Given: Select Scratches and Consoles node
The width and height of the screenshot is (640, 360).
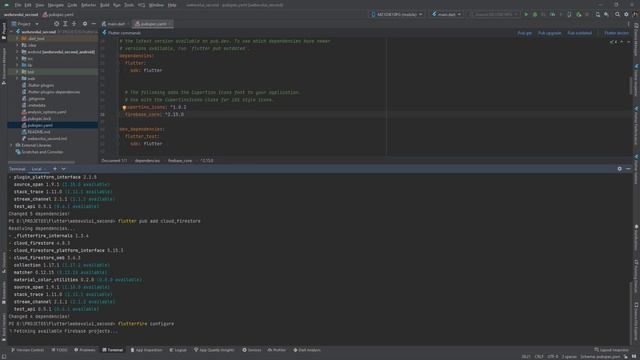Looking at the screenshot, I should pyautogui.click(x=42, y=152).
